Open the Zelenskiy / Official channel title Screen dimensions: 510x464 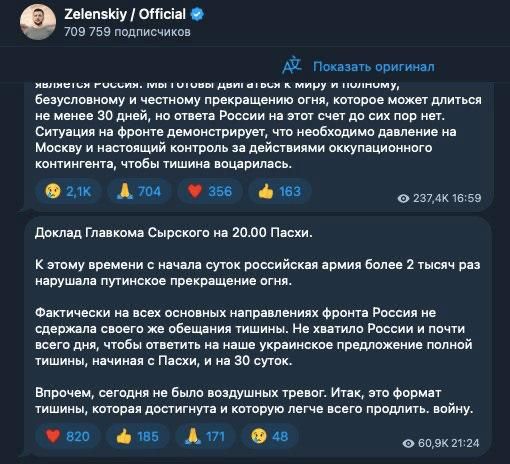click(x=125, y=14)
